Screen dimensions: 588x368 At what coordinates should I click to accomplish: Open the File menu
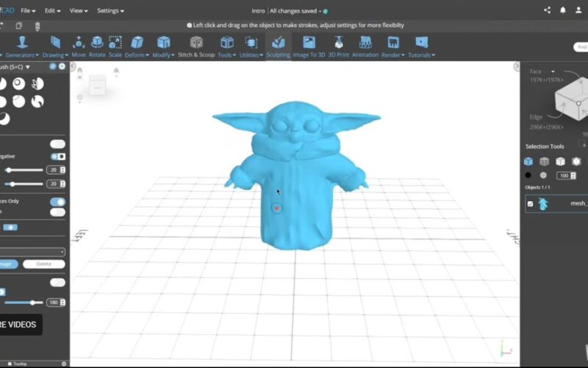(28, 11)
